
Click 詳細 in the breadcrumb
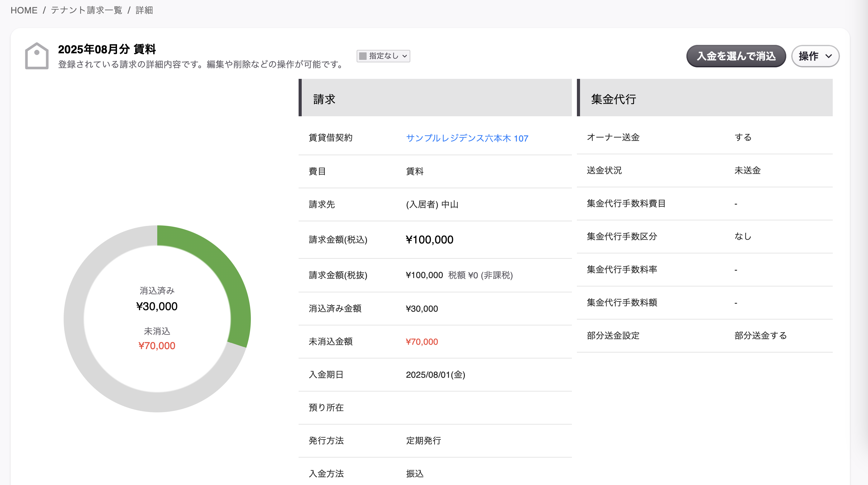pyautogui.click(x=144, y=10)
